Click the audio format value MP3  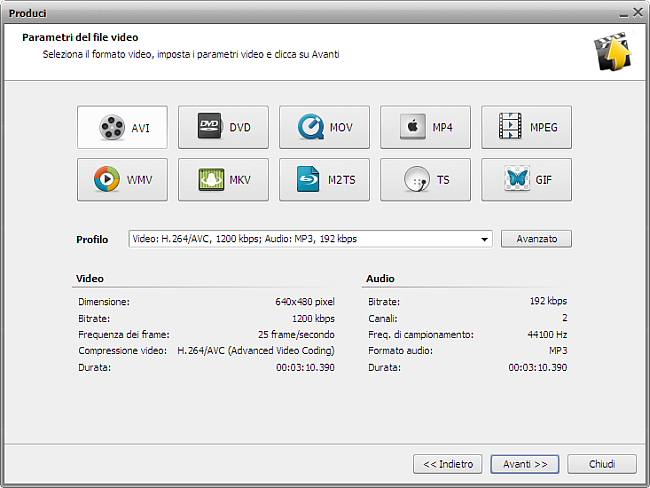coord(558,351)
